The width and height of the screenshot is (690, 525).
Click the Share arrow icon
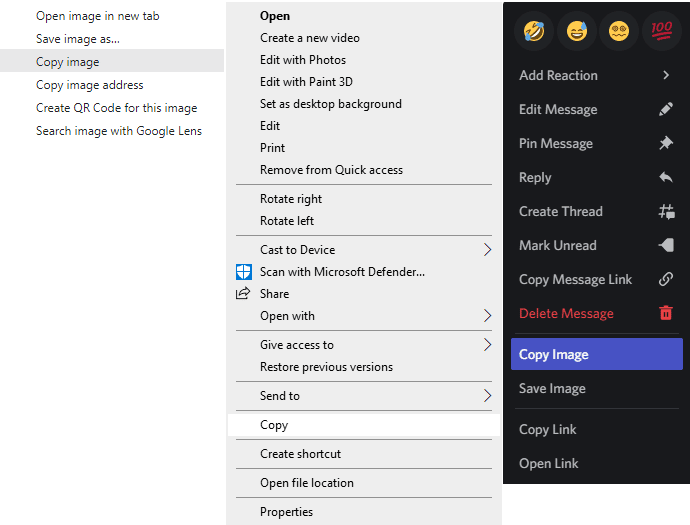(x=243, y=294)
